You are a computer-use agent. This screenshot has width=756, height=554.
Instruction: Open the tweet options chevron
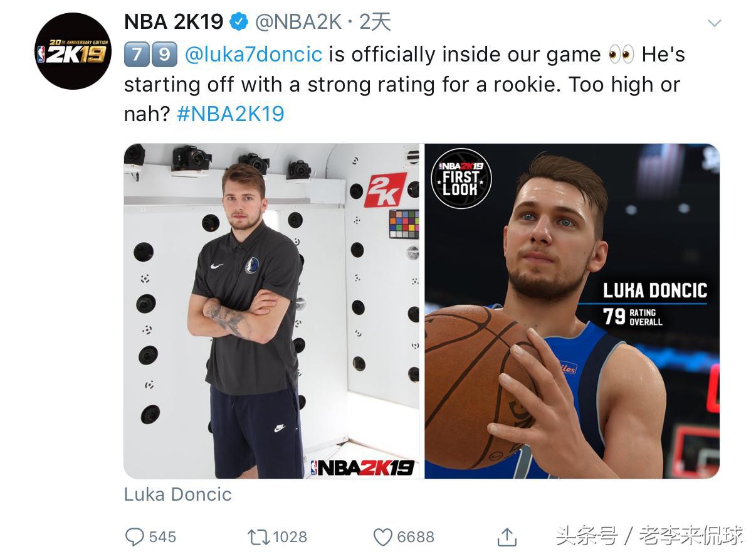click(714, 23)
